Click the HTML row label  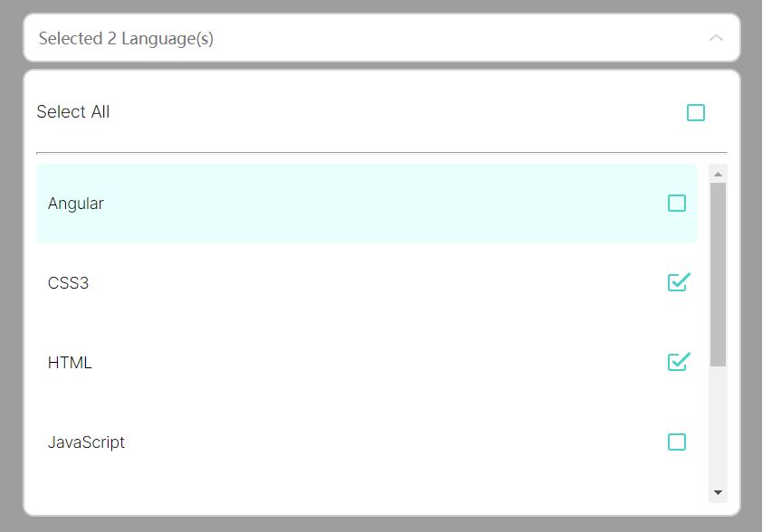pos(70,362)
